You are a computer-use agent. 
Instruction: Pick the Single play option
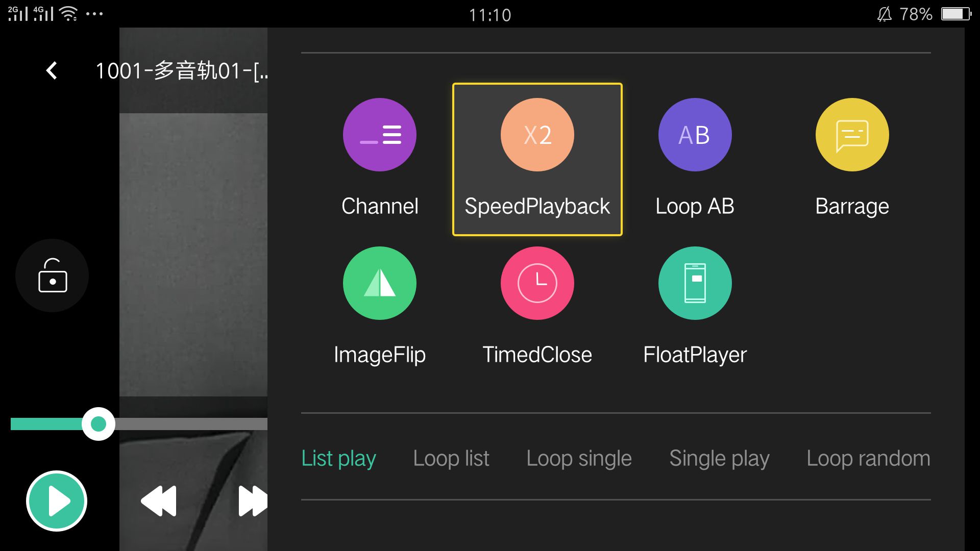click(x=719, y=458)
